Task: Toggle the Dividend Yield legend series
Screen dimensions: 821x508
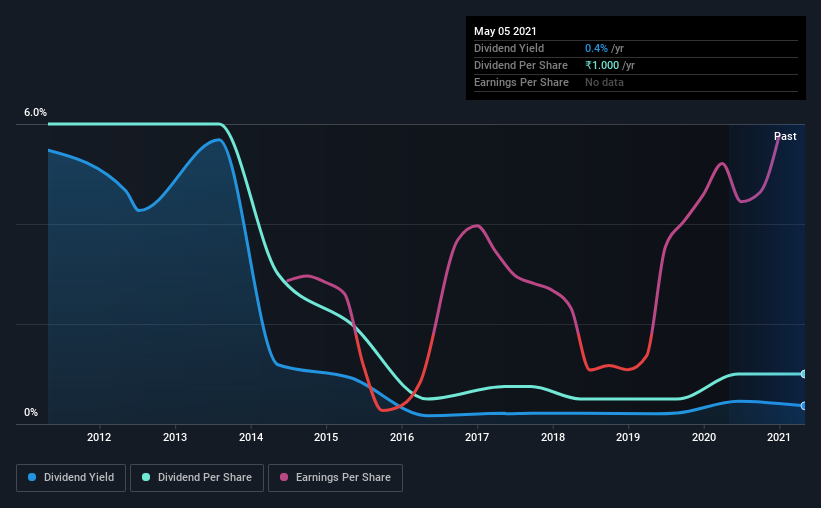Action: pos(71,478)
